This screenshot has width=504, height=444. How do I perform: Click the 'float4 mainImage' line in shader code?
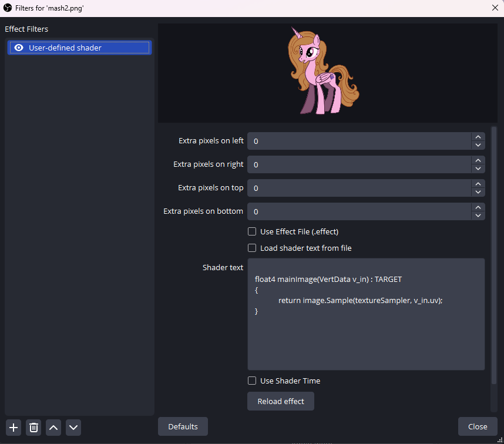328,279
